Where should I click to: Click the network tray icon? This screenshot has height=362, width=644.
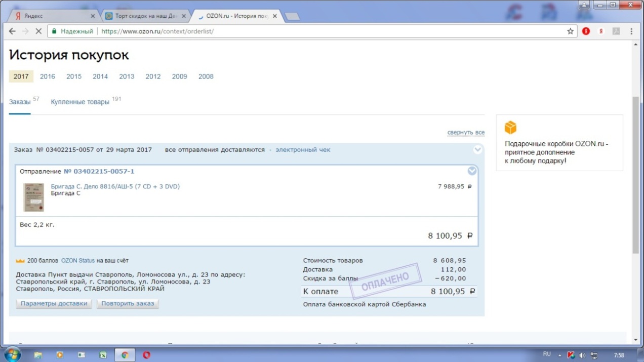click(594, 355)
